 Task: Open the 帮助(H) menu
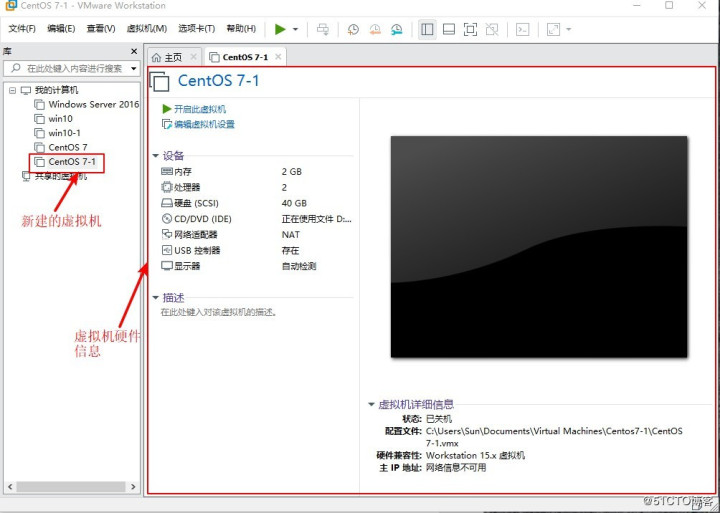point(241,28)
